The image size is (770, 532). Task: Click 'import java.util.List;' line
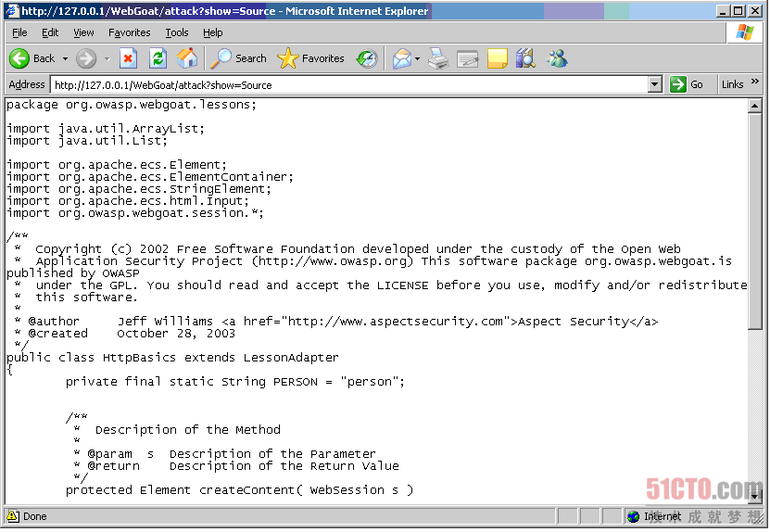click(x=87, y=141)
